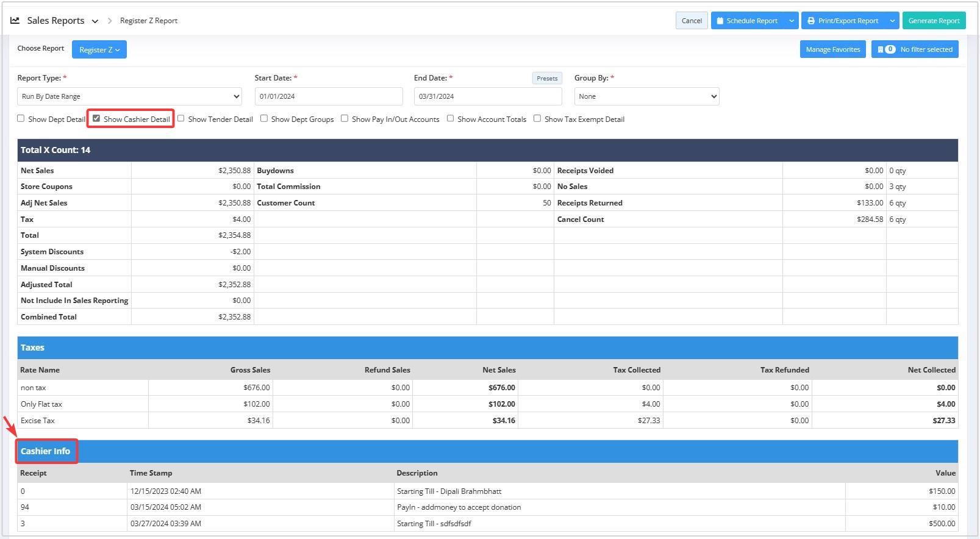This screenshot has height=539, width=980.
Task: Click the filter icon beside No filter selected
Action: click(x=880, y=49)
